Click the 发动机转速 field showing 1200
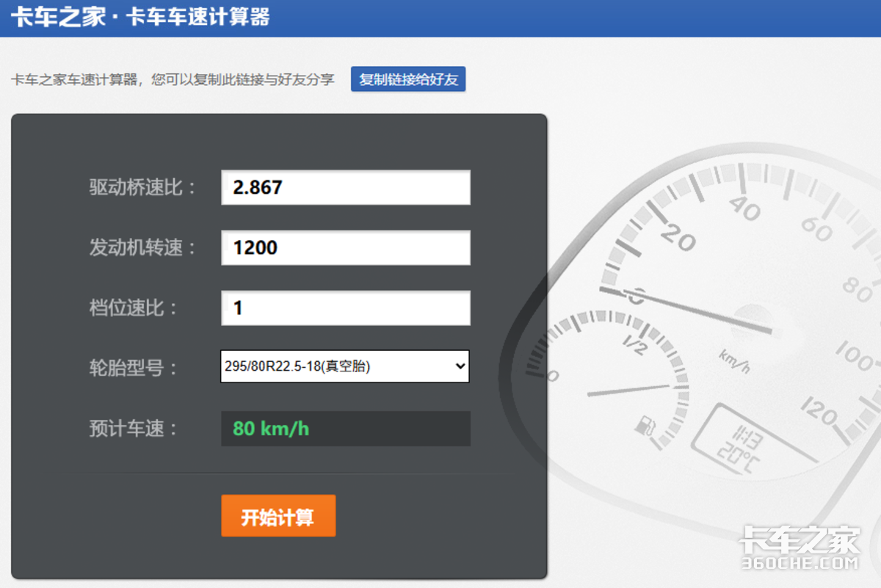Image resolution: width=881 pixels, height=588 pixels. [x=345, y=247]
